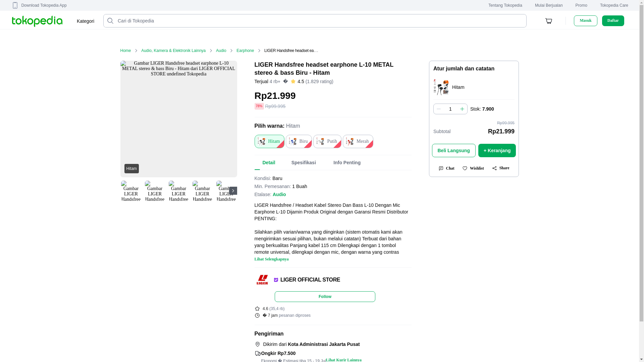Click the 78% discount badge
Image resolution: width=644 pixels, height=362 pixels.
(x=259, y=106)
